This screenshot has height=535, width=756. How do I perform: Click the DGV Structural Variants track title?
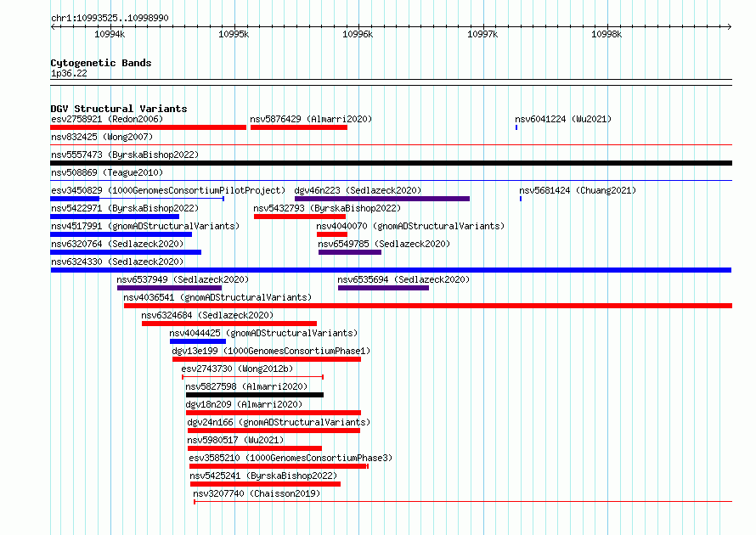[x=119, y=109]
